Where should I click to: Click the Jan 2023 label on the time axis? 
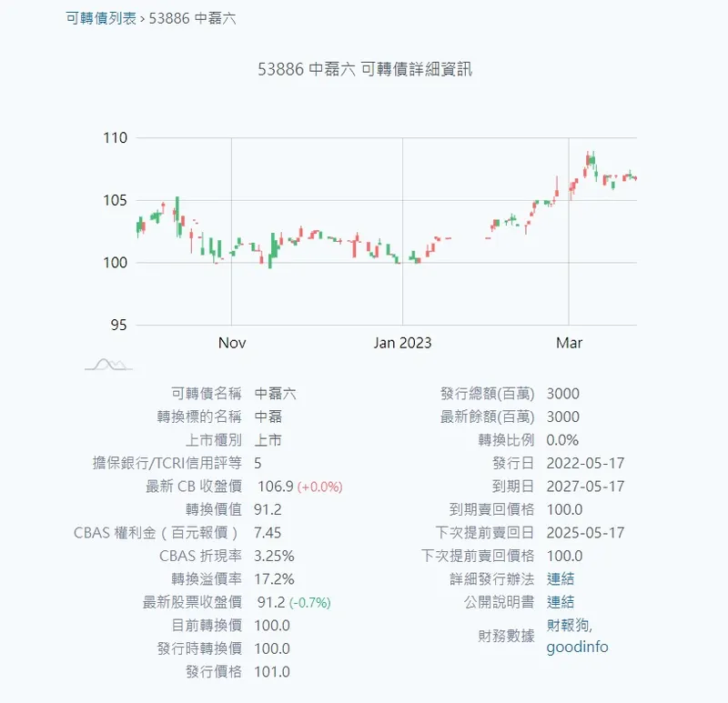[x=402, y=343]
